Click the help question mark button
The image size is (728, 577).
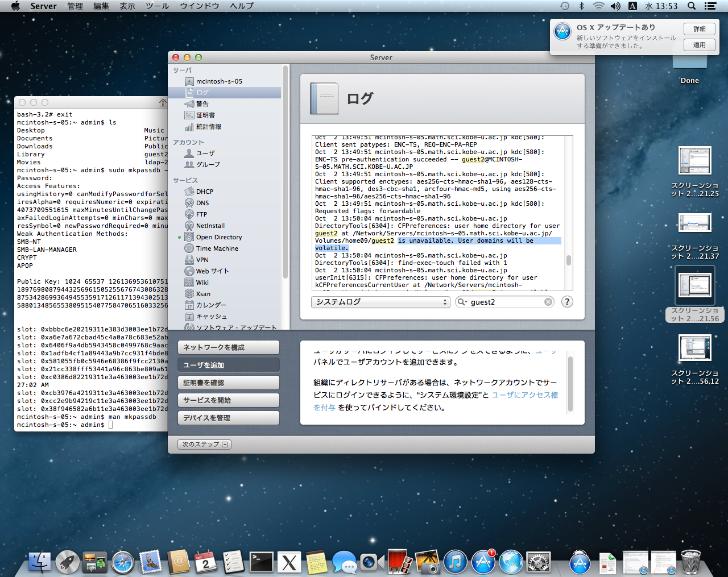[x=567, y=302]
